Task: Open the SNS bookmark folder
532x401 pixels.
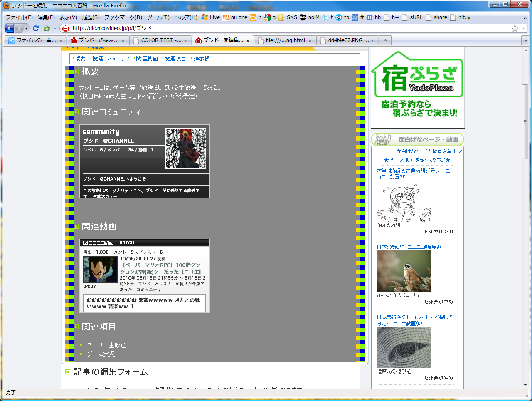Action: click(288, 17)
